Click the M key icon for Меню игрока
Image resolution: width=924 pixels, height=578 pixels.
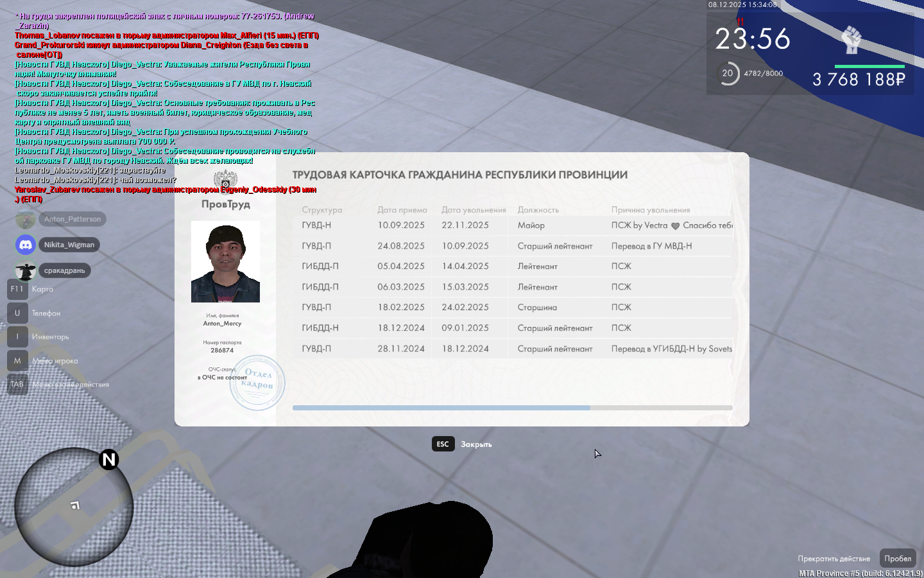[x=17, y=361]
